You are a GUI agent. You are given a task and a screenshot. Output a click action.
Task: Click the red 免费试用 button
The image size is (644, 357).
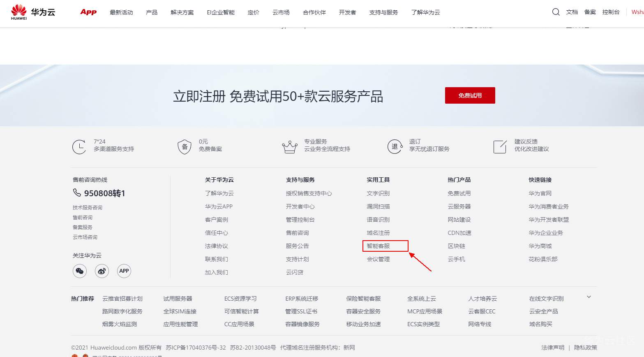click(x=470, y=95)
